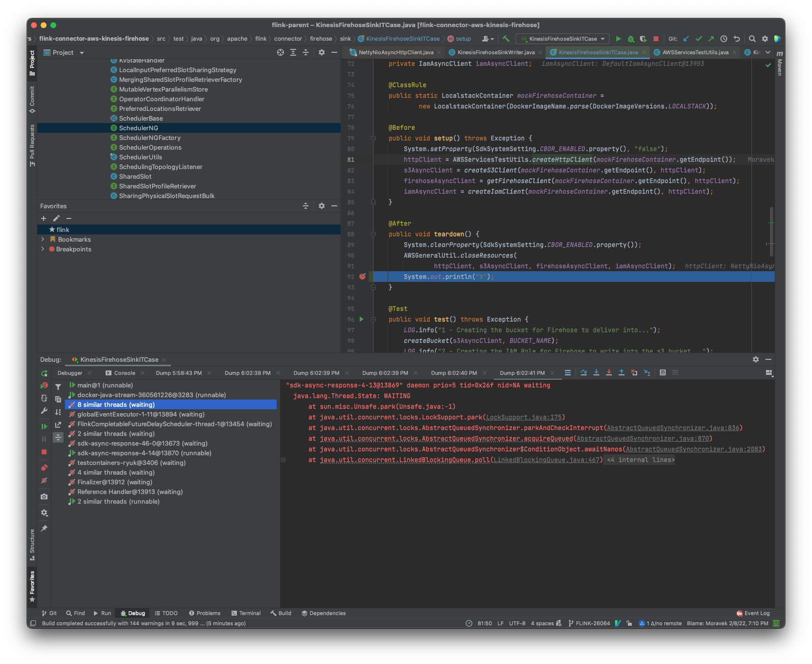The width and height of the screenshot is (812, 664).
Task: Expand the Bookmarks node in Favorites
Action: pos(43,239)
